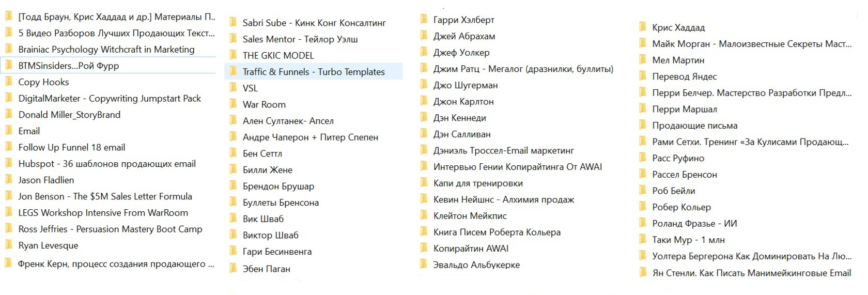The height and width of the screenshot is (295, 868).
Task: Select the Перевод Яндес folder name
Action: pyautogui.click(x=685, y=76)
